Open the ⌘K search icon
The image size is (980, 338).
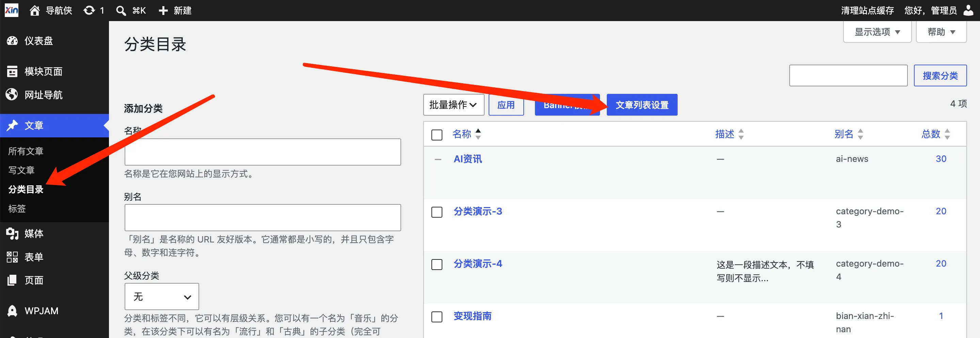[x=121, y=10]
